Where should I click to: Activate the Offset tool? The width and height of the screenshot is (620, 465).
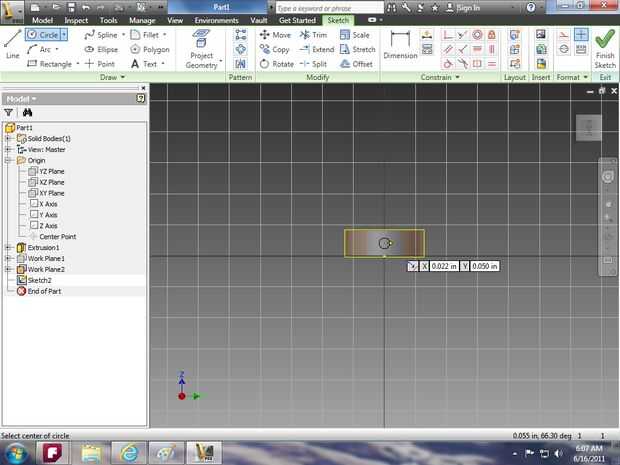point(356,64)
